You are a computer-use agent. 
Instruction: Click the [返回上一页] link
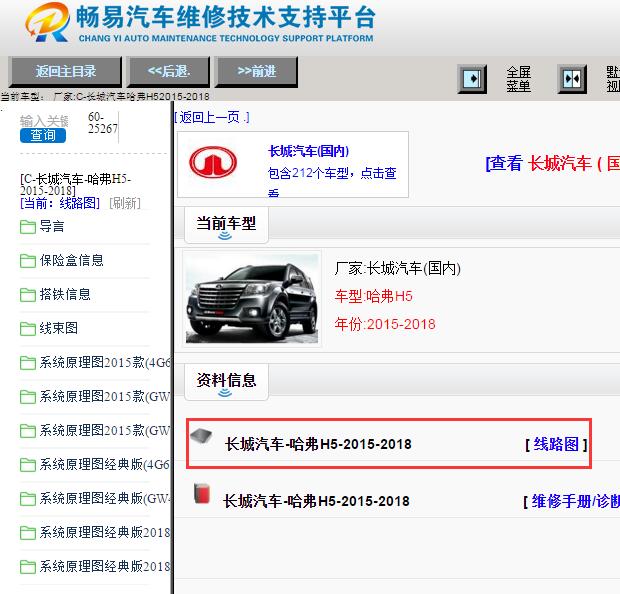click(x=212, y=117)
